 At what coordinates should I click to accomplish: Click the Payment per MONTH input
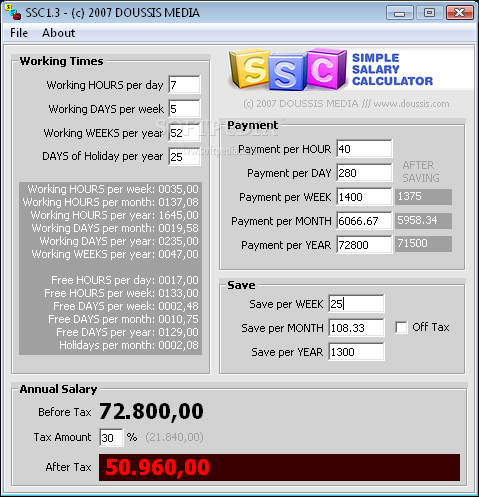coord(364,221)
